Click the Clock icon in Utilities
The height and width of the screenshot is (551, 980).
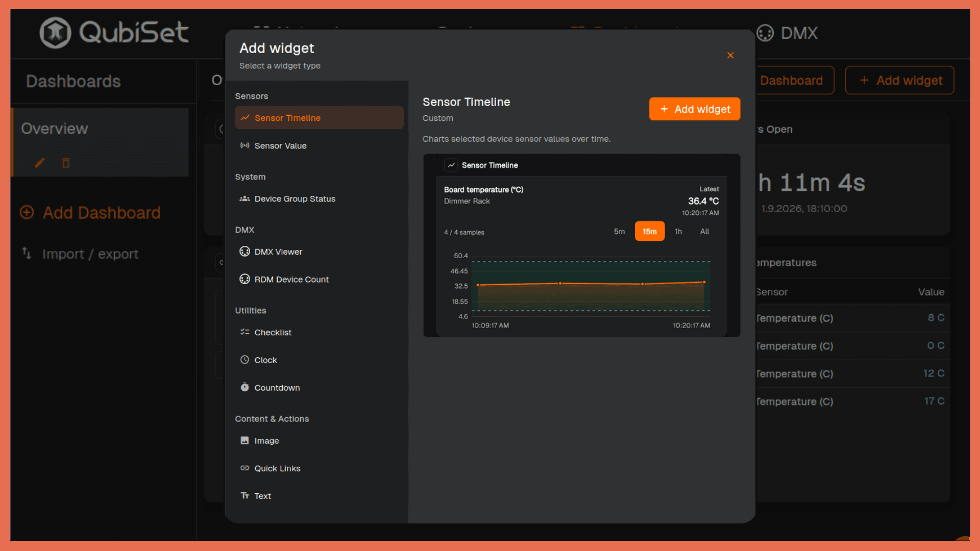(x=245, y=360)
